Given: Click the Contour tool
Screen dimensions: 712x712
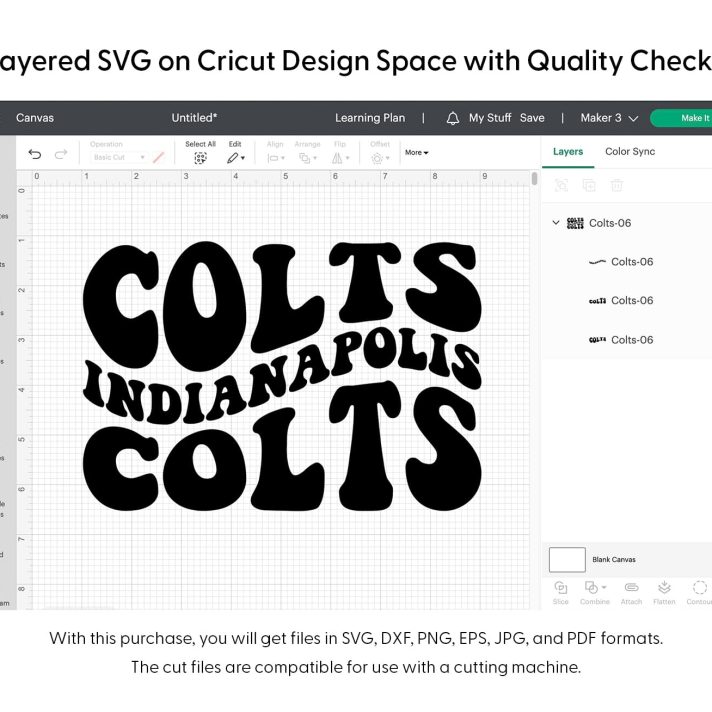Looking at the screenshot, I should (699, 592).
